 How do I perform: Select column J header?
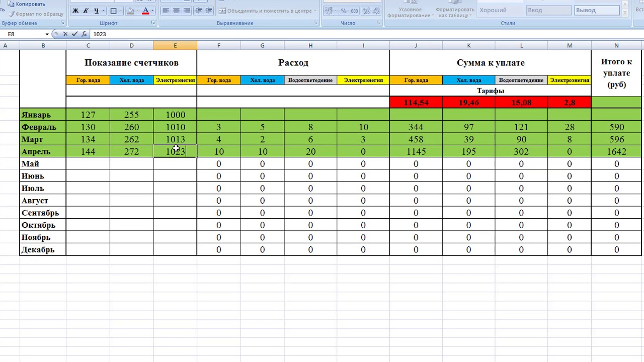(x=416, y=46)
